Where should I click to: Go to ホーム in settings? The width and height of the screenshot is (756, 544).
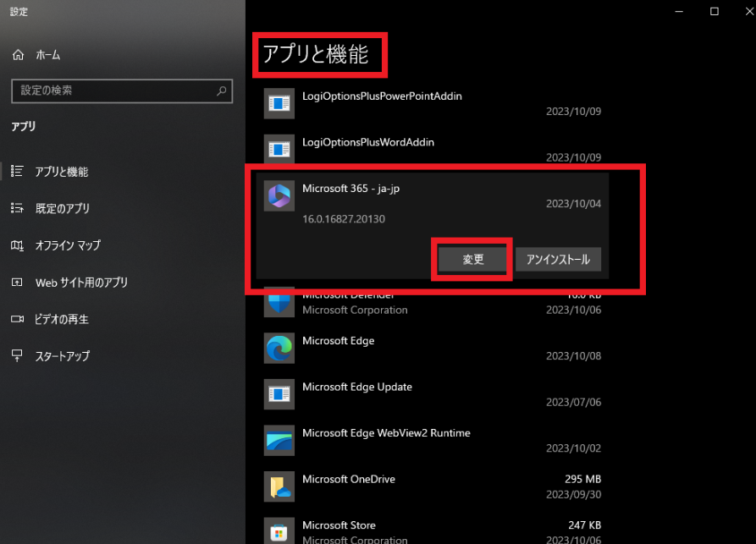(47, 55)
